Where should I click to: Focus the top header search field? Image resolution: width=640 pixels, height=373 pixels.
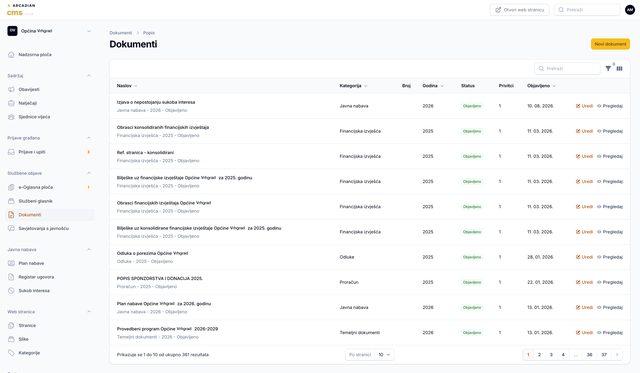tap(587, 10)
